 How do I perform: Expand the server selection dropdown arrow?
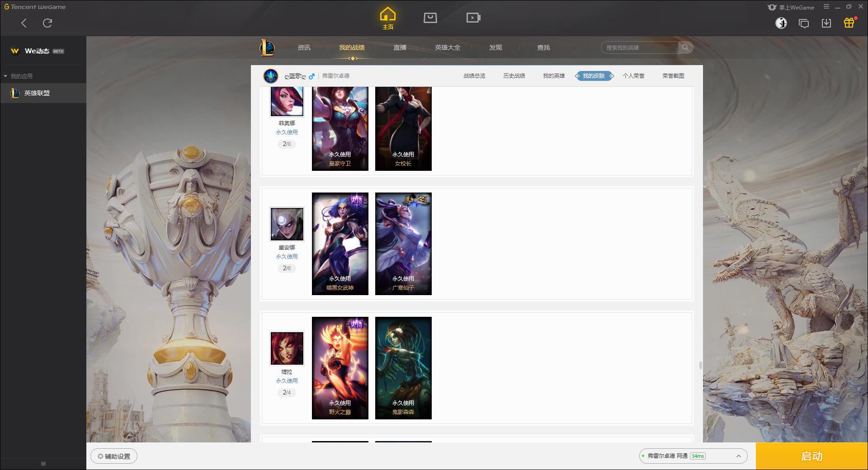[x=739, y=456]
